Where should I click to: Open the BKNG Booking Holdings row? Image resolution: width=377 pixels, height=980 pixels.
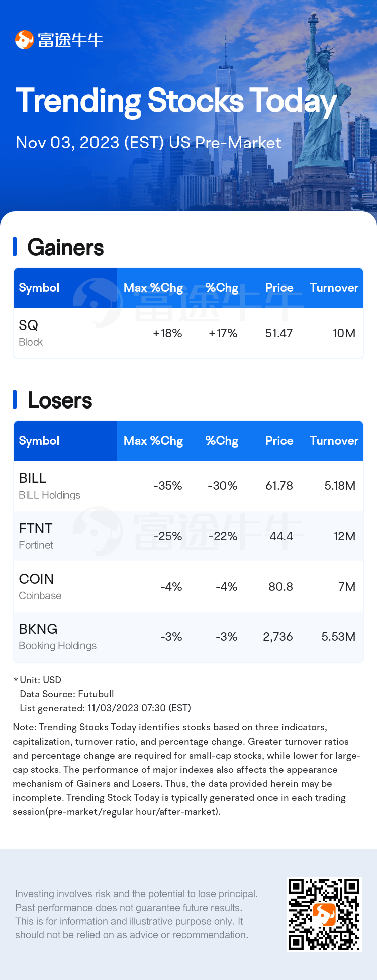(x=189, y=637)
